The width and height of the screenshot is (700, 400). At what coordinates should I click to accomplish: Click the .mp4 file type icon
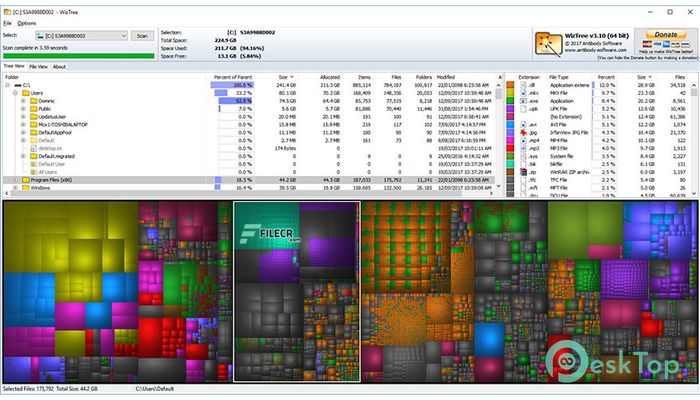(523, 141)
